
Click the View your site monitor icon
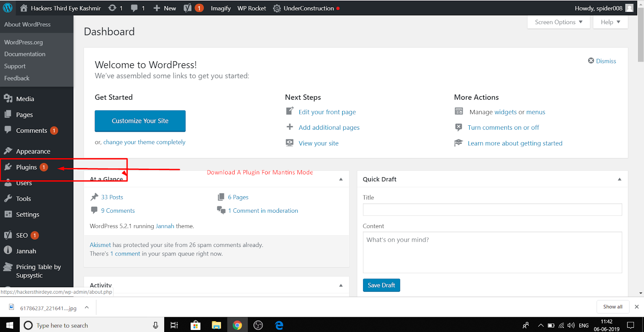[x=290, y=143]
